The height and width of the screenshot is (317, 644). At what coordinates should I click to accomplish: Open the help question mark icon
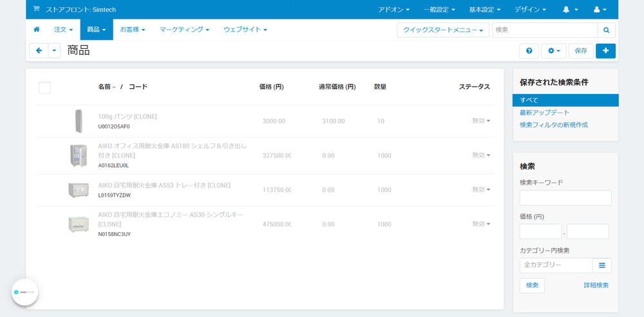[529, 51]
